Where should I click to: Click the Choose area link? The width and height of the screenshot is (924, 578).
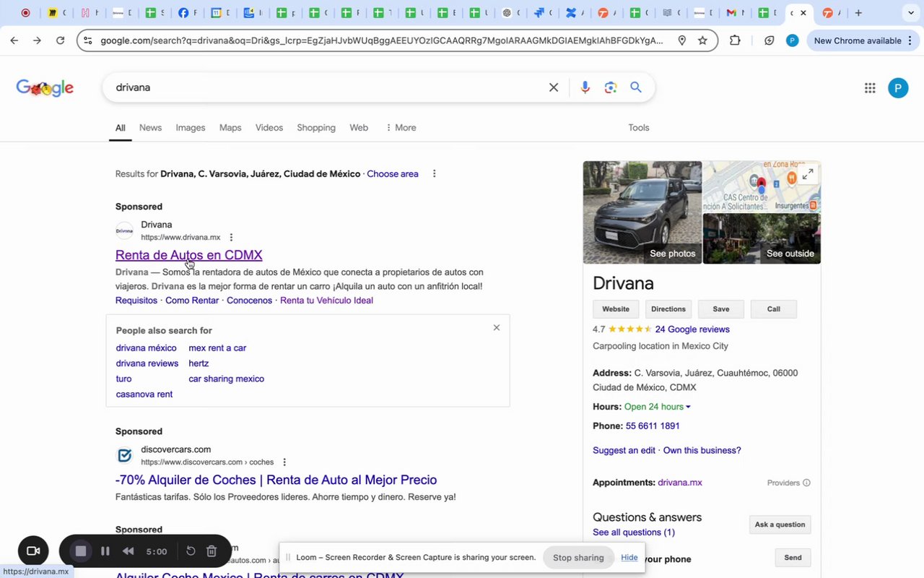[x=393, y=174]
